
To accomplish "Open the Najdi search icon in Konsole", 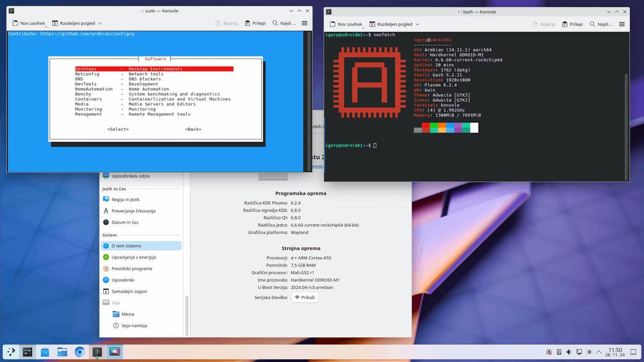I will pos(274,23).
